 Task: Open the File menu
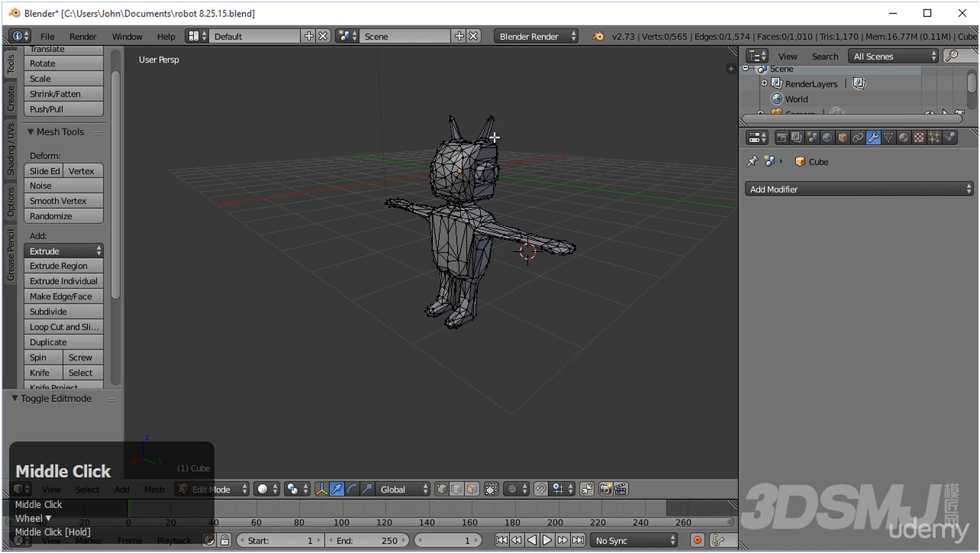click(x=47, y=36)
